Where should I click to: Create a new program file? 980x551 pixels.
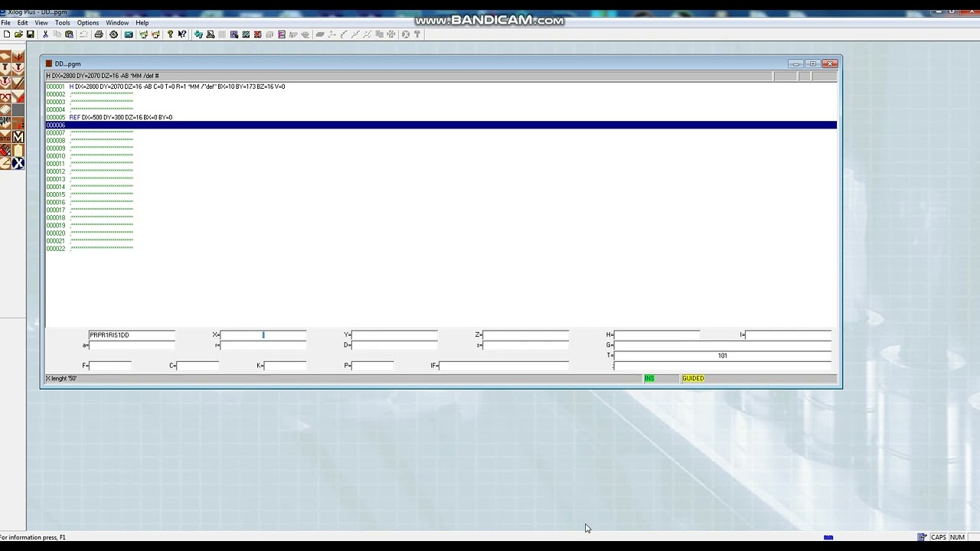click(x=7, y=34)
